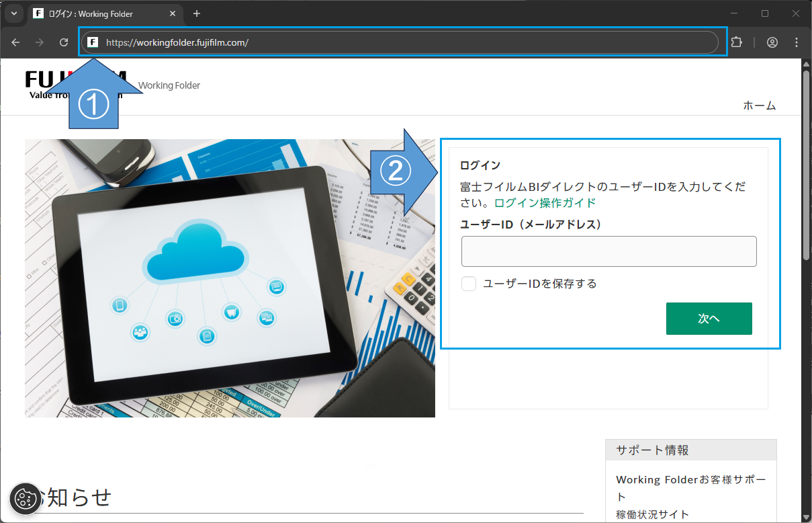This screenshot has height=523, width=812.
Task: Open the browser three-dot menu
Action: (797, 42)
